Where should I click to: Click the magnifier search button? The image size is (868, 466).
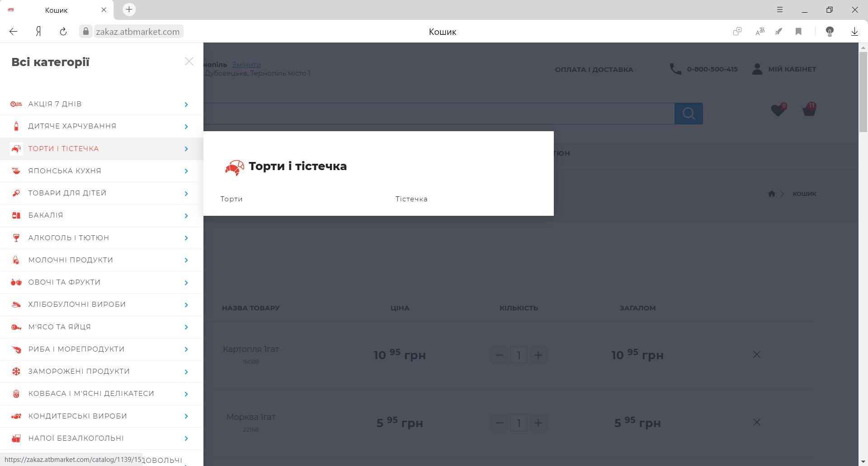[688, 114]
